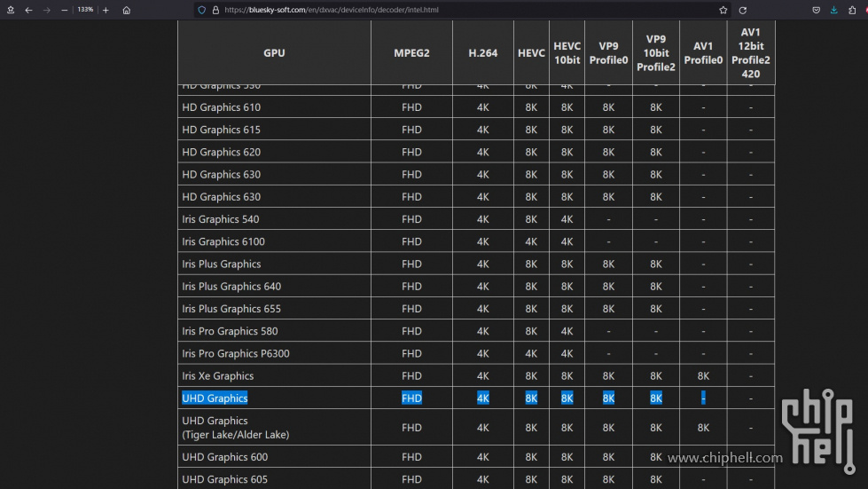Click Iris Graphics 6100 HEVC 4K value
This screenshot has height=489, width=868.
[x=531, y=241]
